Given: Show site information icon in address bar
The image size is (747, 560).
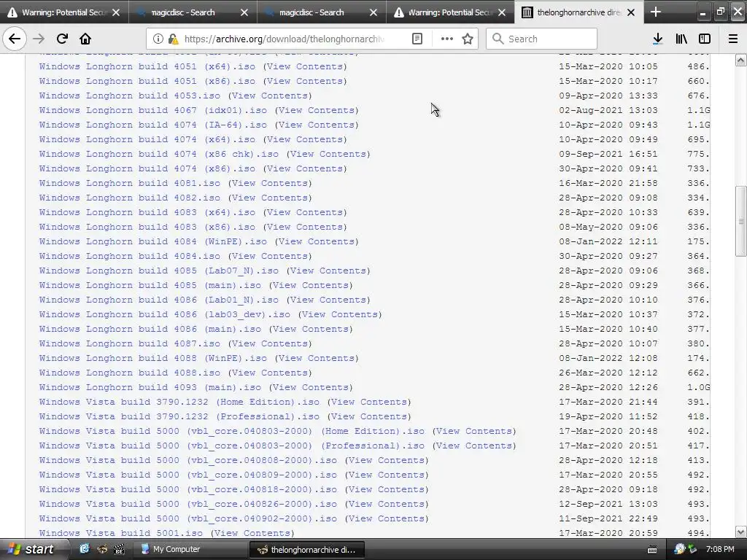Looking at the screenshot, I should pos(158,39).
